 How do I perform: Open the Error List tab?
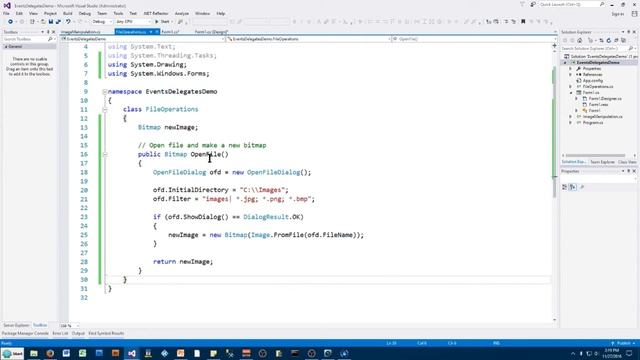point(60,333)
